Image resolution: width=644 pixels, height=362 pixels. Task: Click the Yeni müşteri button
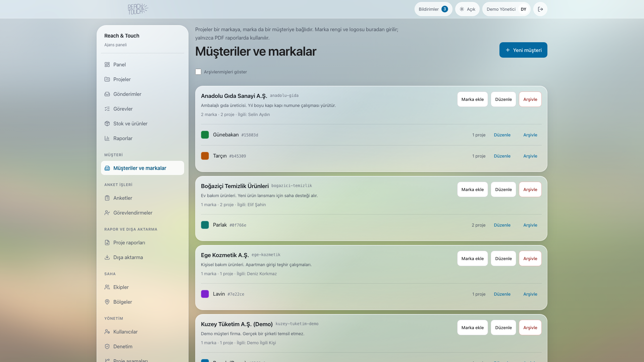tap(523, 50)
